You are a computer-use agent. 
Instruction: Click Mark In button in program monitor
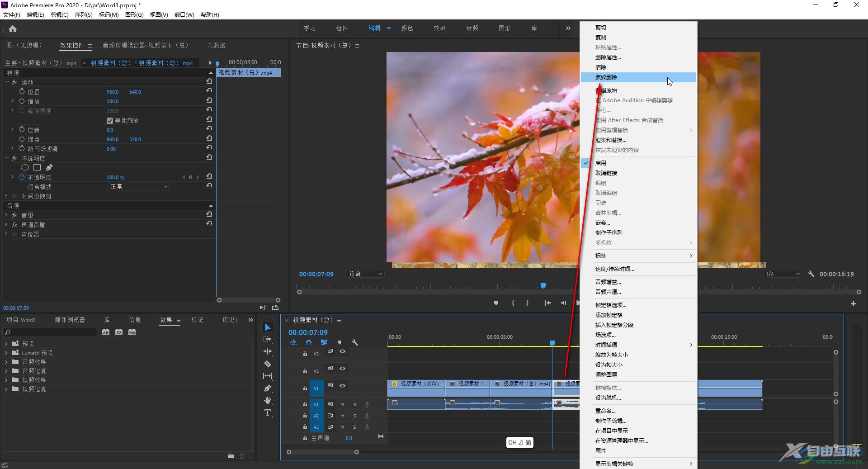pyautogui.click(x=513, y=303)
